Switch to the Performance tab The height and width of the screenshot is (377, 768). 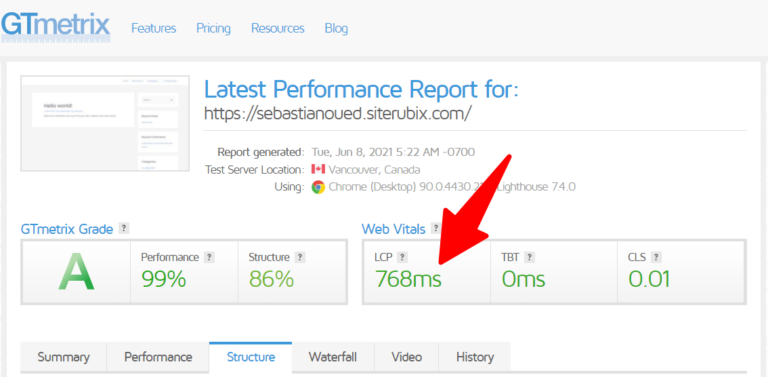[x=158, y=357]
